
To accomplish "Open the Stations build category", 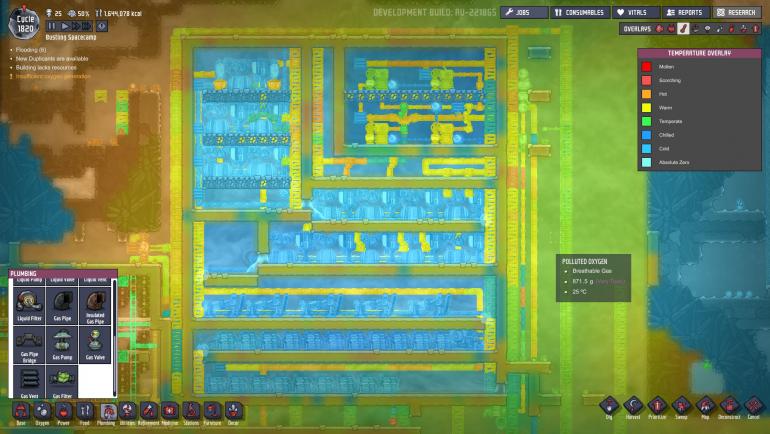I will tap(191, 413).
